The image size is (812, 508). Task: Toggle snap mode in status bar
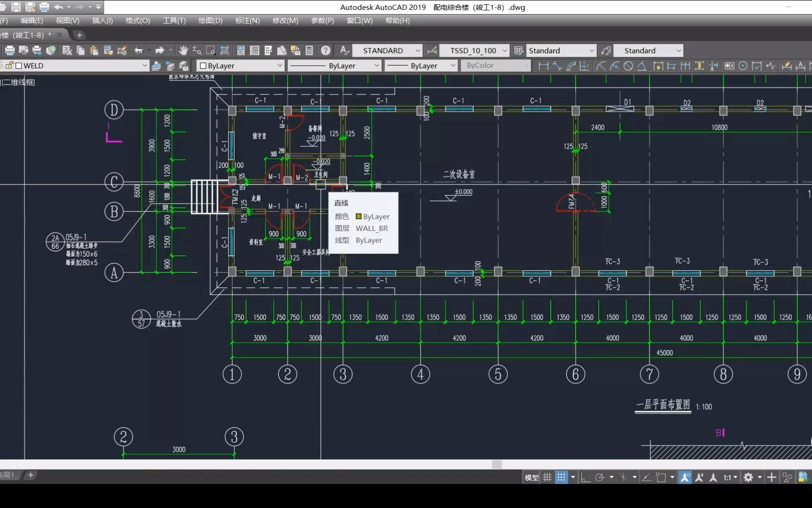point(561,477)
